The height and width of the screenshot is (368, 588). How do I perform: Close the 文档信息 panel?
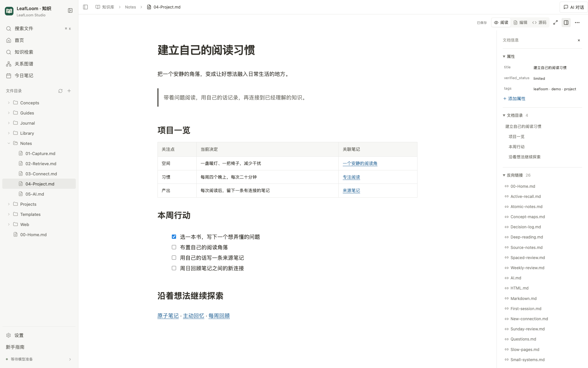coord(579,40)
